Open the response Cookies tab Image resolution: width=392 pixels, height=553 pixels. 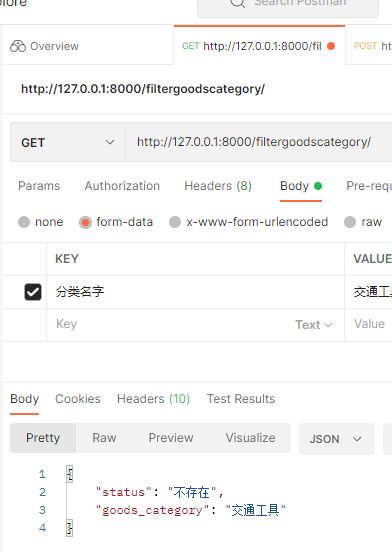(x=78, y=399)
